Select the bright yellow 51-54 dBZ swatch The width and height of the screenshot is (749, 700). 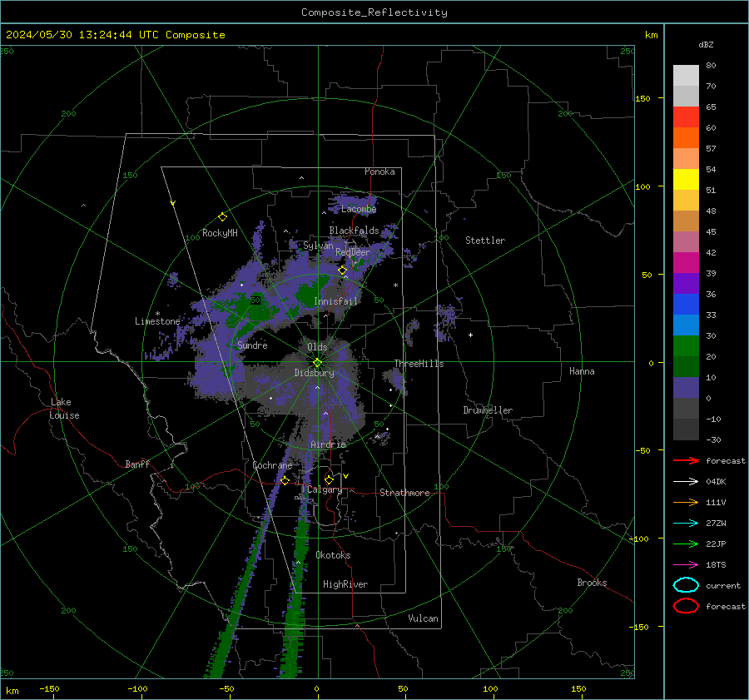686,180
